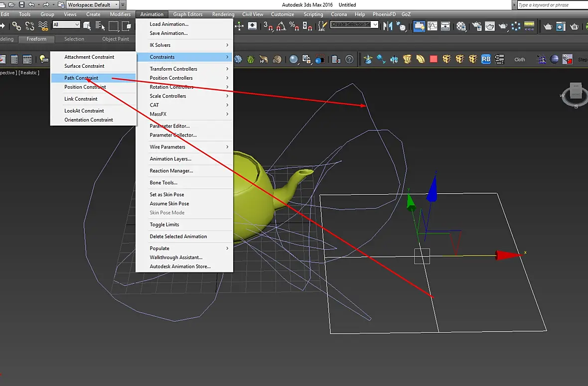Switch to the Freeform ribbon tab
Viewport: 588px width, 386px height.
pos(36,39)
